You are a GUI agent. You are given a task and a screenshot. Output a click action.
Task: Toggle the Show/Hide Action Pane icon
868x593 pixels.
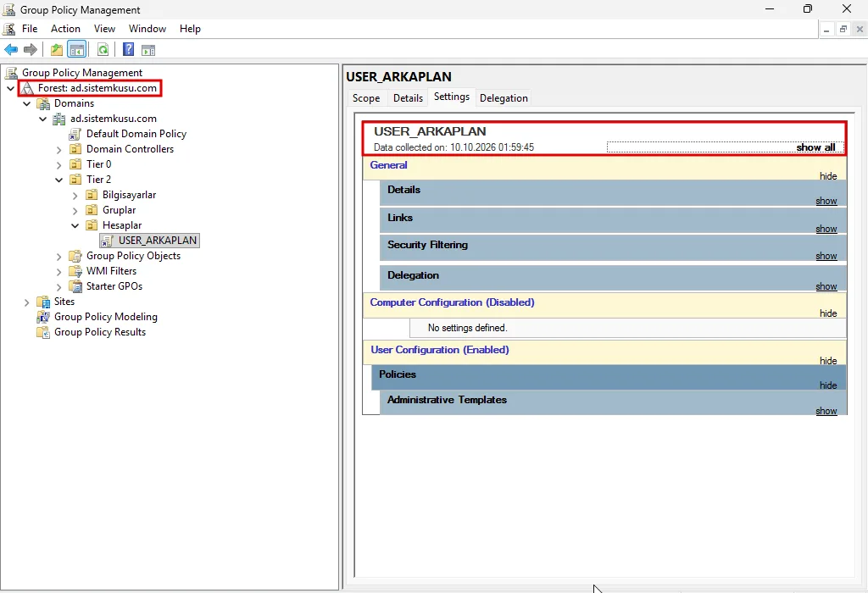point(148,50)
